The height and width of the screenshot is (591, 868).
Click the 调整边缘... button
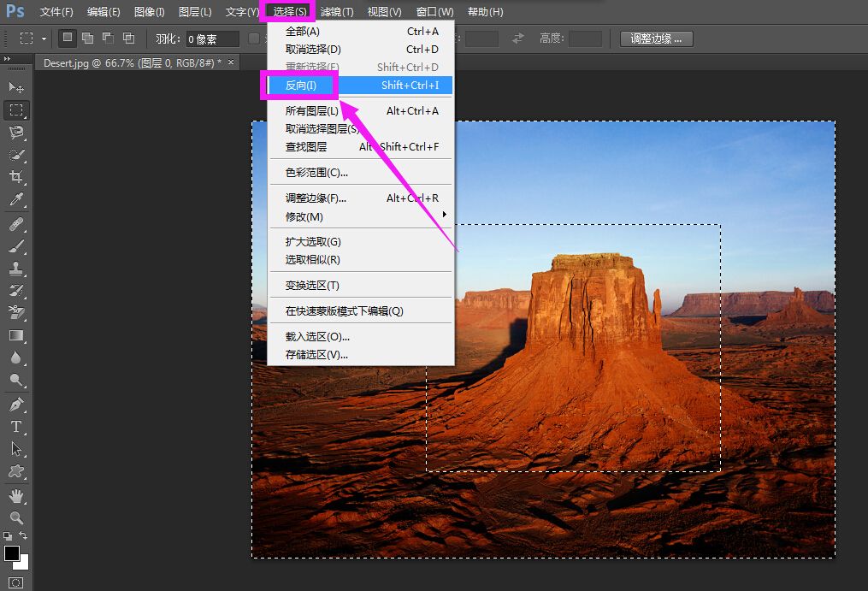click(x=656, y=38)
